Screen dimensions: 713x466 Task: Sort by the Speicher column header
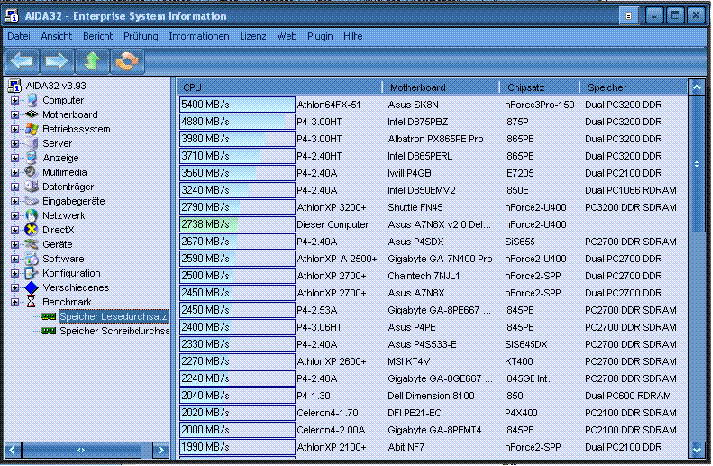coord(633,87)
